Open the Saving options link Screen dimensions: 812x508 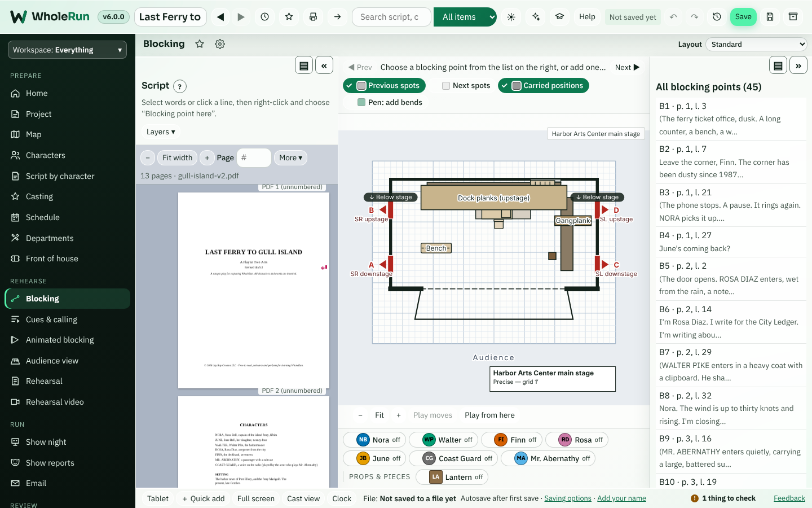(x=568, y=498)
